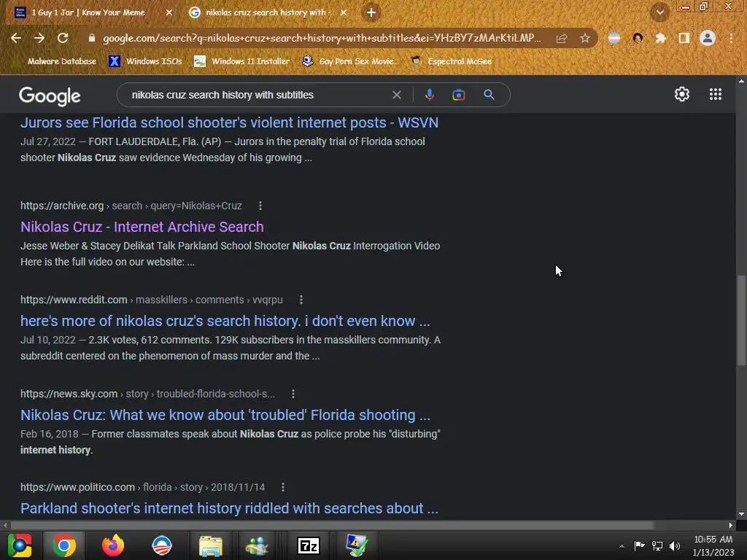This screenshot has height=560, width=747.
Task: Go back to the previous page
Action: pyautogui.click(x=16, y=38)
